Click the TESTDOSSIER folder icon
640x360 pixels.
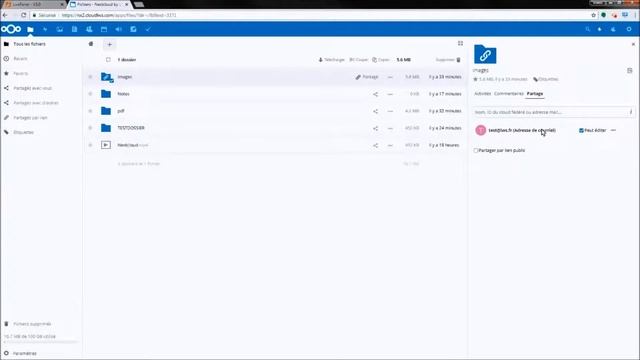click(106, 128)
